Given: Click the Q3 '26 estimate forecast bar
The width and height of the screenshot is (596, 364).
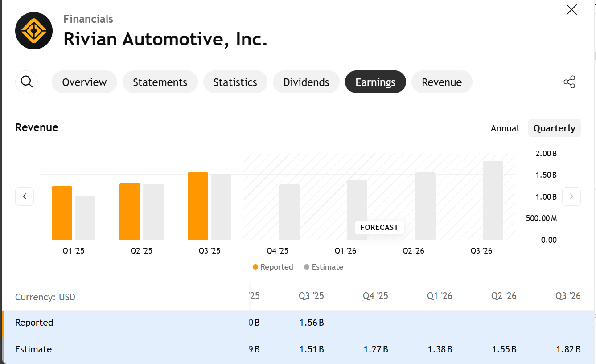Looking at the screenshot, I should click(493, 200).
